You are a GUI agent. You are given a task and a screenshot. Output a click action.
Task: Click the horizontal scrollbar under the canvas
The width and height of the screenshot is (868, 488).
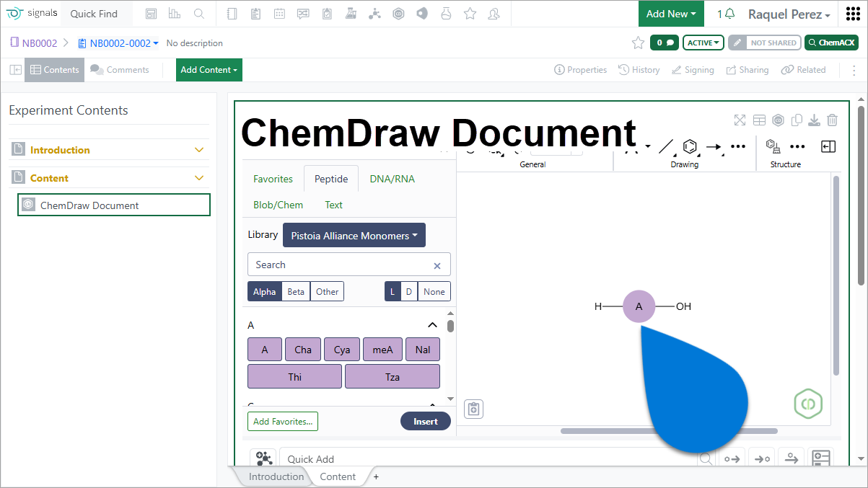(669, 431)
